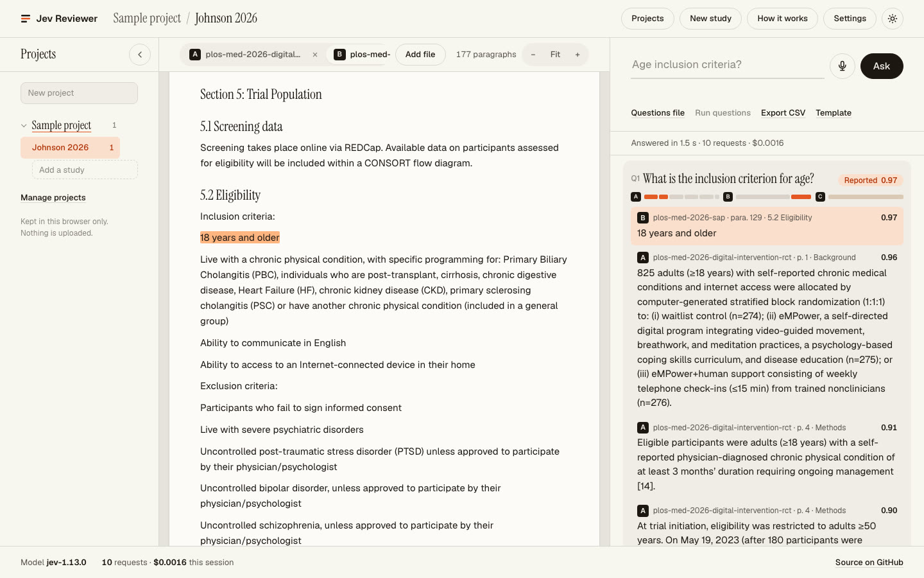Click New study in top navigation
924x578 pixels.
tap(710, 19)
